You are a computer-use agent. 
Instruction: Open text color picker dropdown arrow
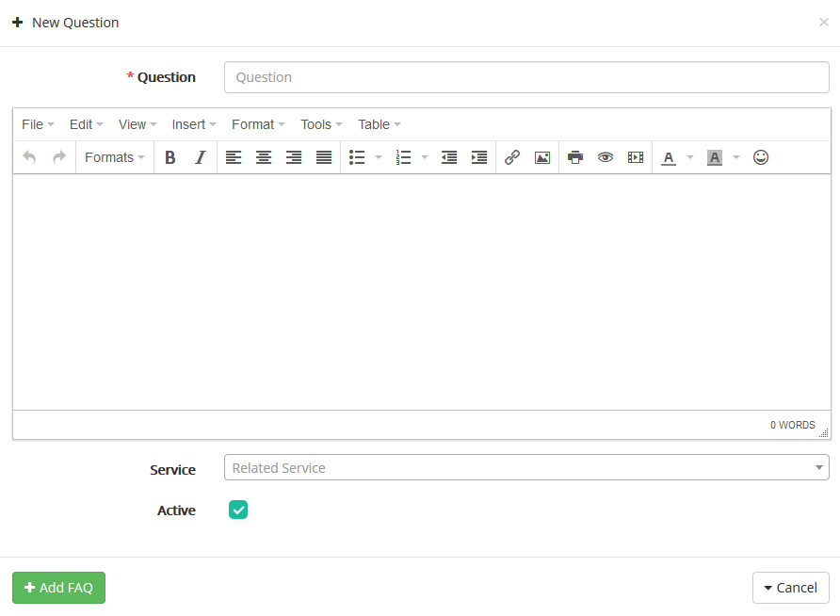point(690,157)
